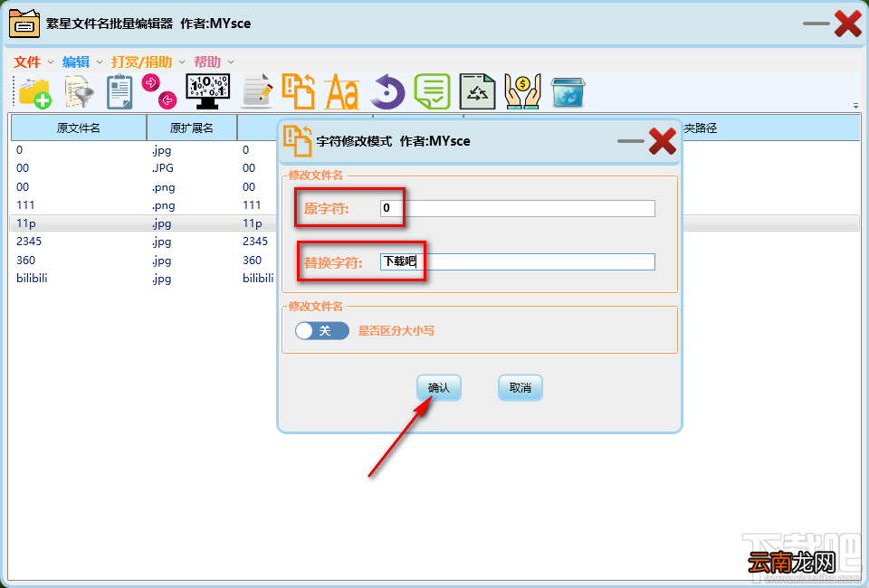This screenshot has width=869, height=588.
Task: Click the purple circular undo arrow icon
Action: (387, 92)
